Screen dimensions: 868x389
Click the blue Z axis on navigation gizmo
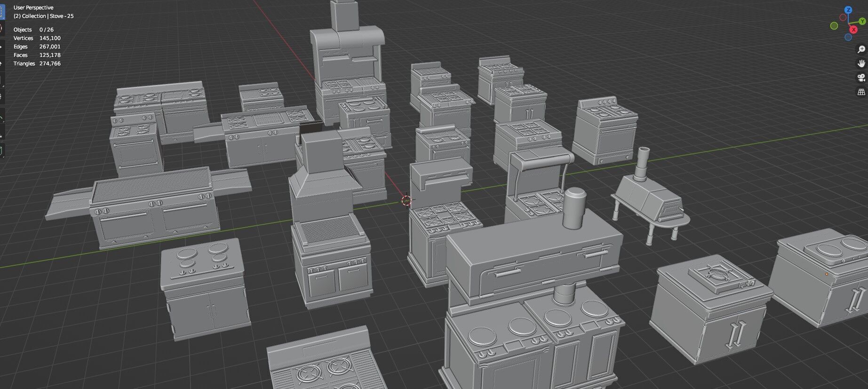[x=848, y=10]
